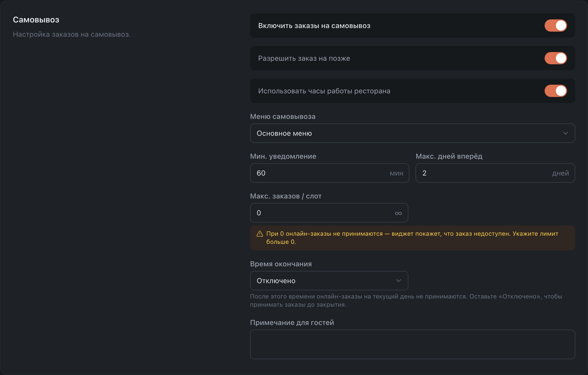Click the «Примечание для гостей» label
This screenshot has width=588, height=375.
(x=292, y=323)
